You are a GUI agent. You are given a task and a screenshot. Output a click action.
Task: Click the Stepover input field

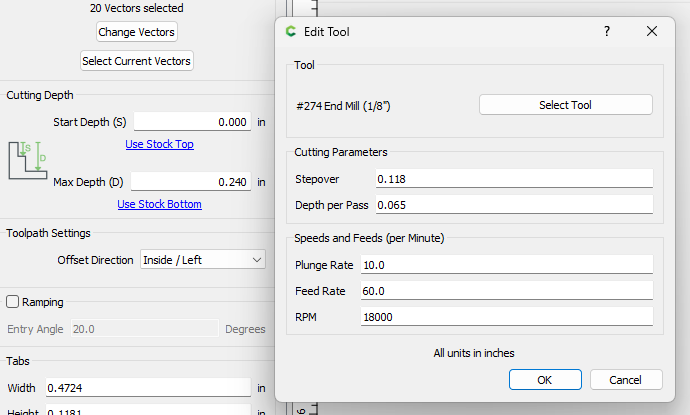[513, 178]
